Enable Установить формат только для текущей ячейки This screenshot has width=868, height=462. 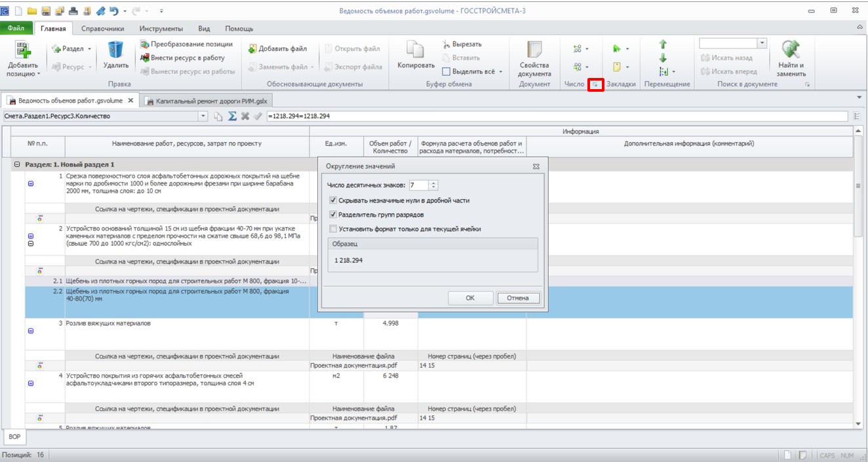[x=333, y=229]
